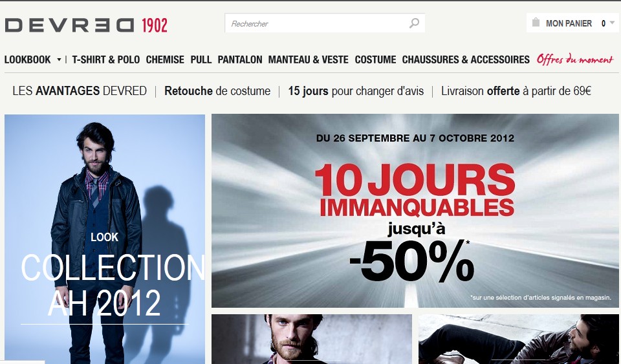Screen dimensions: 621x364
Task: Open Chaussures & Accessoires category
Action: click(466, 59)
